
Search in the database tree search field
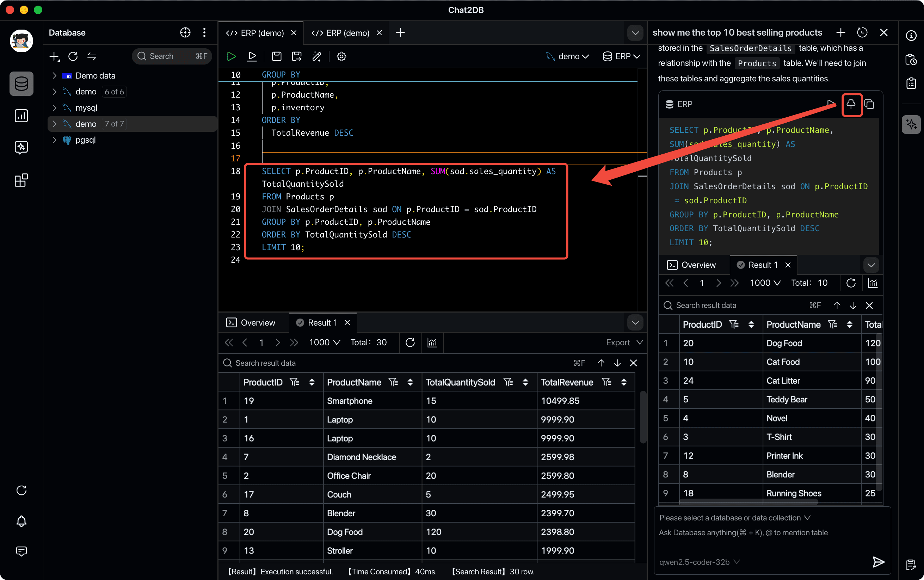click(x=172, y=56)
